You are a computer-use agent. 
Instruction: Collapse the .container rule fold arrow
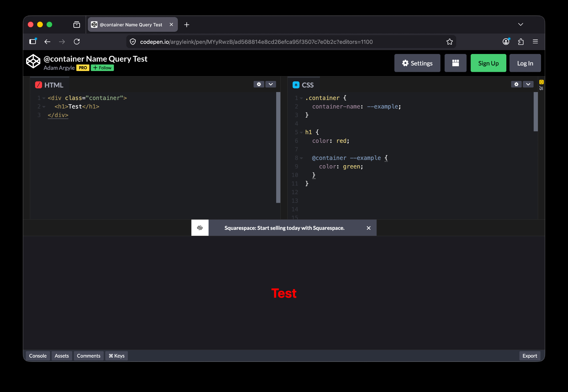pyautogui.click(x=301, y=98)
